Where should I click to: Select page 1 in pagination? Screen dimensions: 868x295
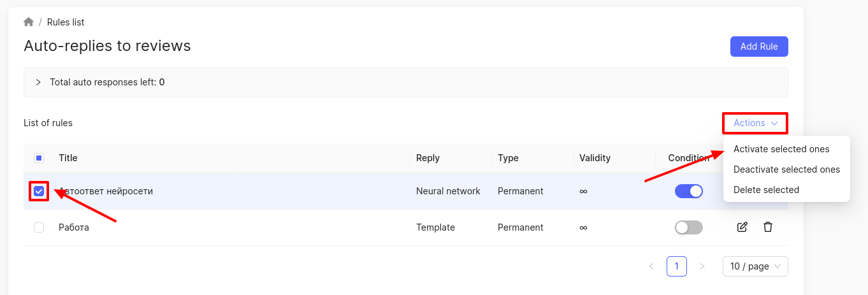[677, 266]
